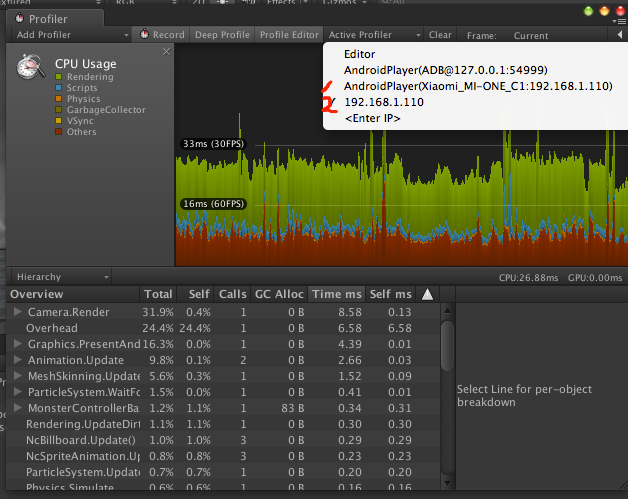This screenshot has width=628, height=499.
Task: Select 192.168.1.110 menu entry
Action: pyautogui.click(x=475, y=102)
